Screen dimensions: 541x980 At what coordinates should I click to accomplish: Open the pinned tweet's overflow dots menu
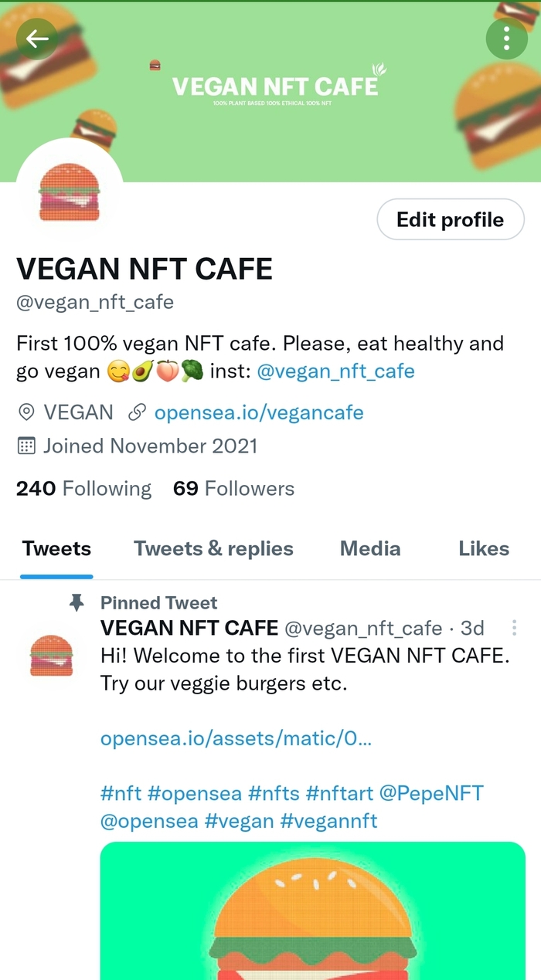coord(515,627)
